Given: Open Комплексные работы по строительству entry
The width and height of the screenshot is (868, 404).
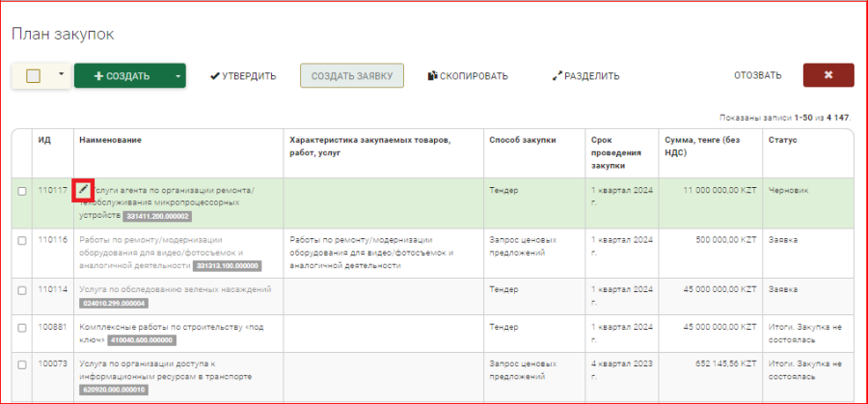Looking at the screenshot, I should point(174,328).
